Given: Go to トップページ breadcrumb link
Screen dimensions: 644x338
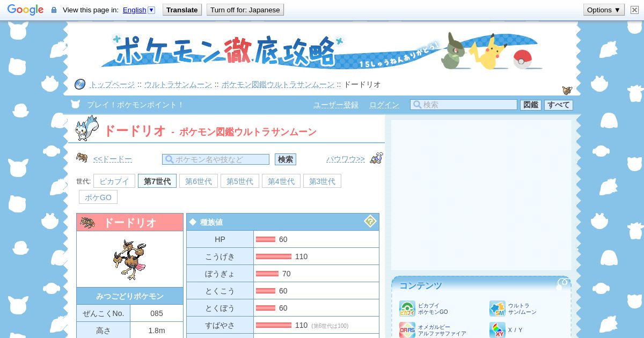Looking at the screenshot, I should click(112, 84).
